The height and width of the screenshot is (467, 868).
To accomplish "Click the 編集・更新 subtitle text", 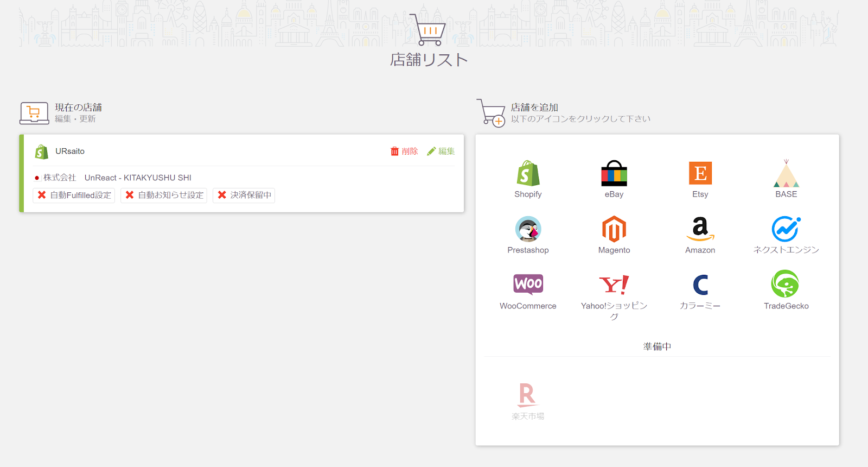I will [75, 119].
